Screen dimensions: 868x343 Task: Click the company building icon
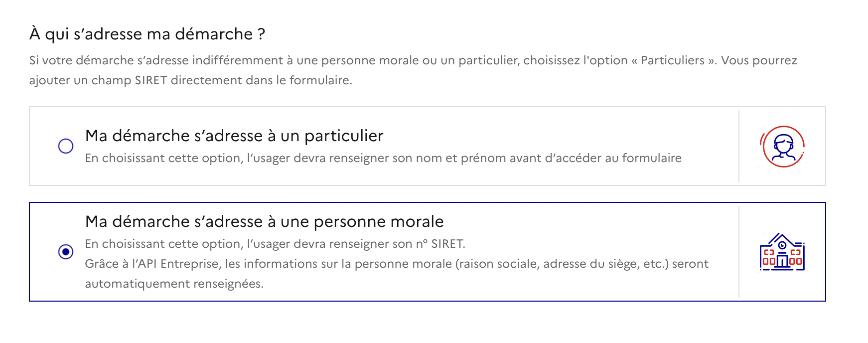(x=782, y=252)
